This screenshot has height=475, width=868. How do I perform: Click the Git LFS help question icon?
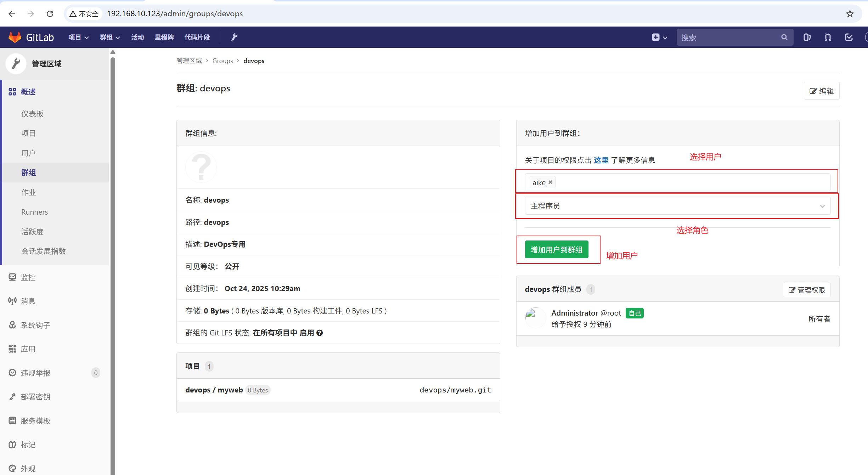point(320,333)
